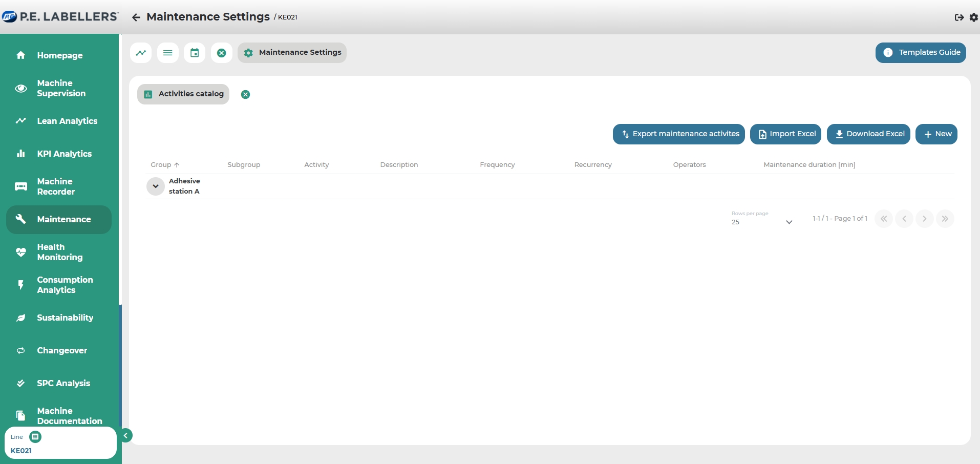Select the Maintenance Settings tab
980x464 pixels.
click(292, 53)
